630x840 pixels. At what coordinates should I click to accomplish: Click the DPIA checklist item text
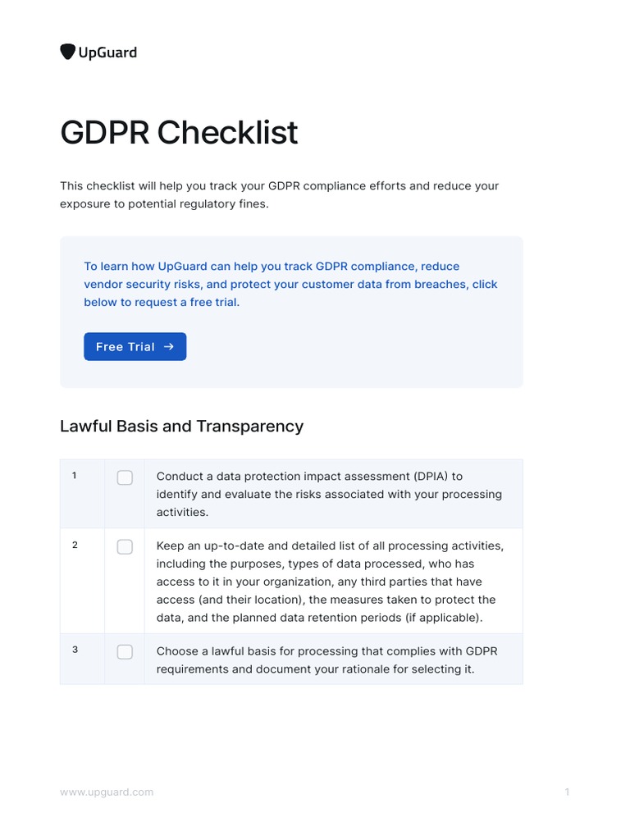click(328, 494)
